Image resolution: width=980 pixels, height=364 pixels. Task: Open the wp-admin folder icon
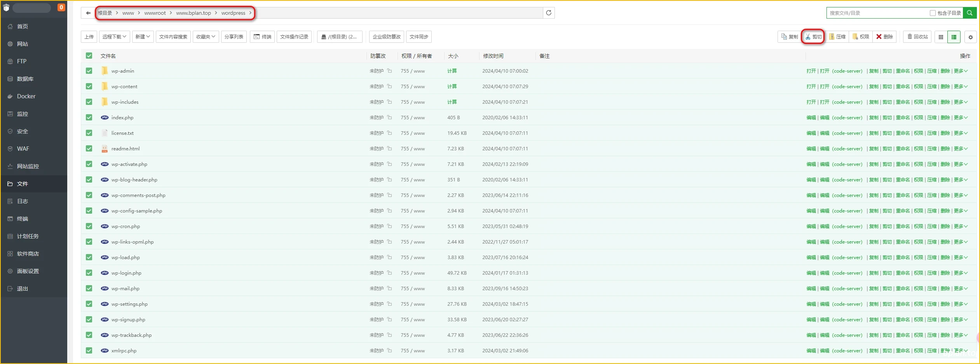point(105,71)
